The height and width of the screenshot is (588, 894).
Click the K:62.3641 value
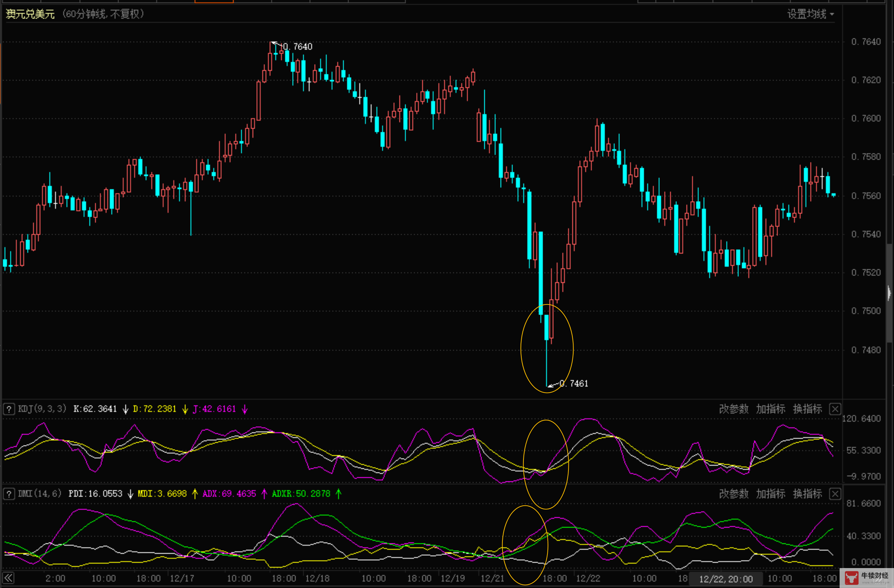click(x=95, y=409)
